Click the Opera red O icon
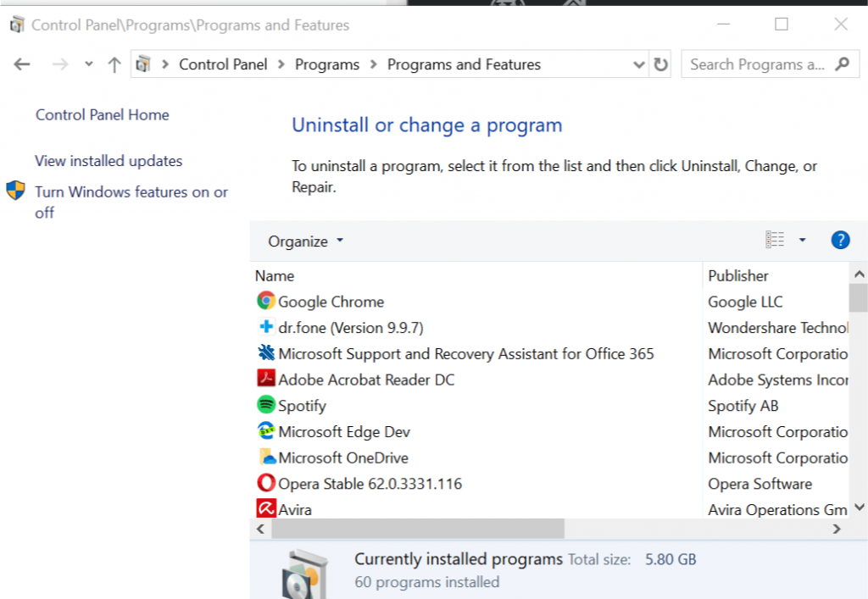The width and height of the screenshot is (868, 599). pos(266,482)
